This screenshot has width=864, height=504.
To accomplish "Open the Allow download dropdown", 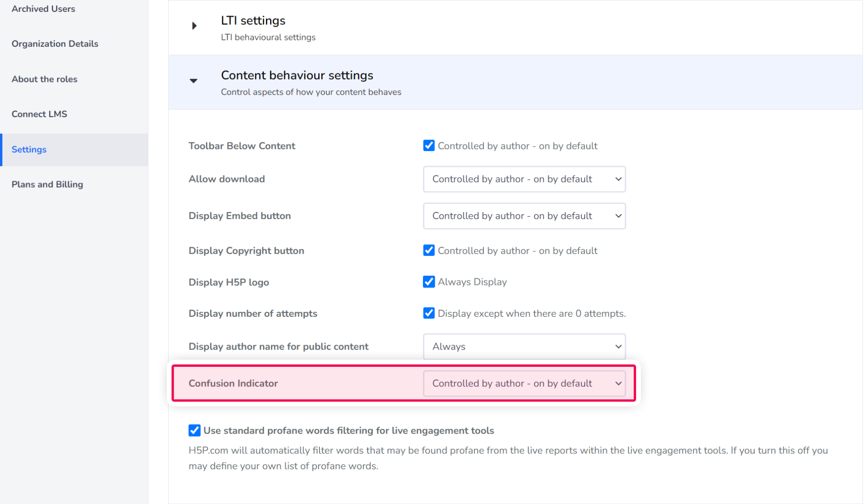I will 524,179.
